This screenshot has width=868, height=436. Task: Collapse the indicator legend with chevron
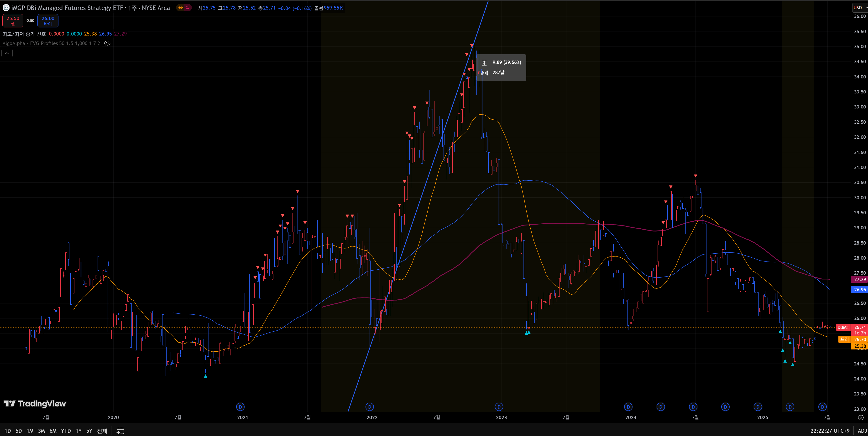pyautogui.click(x=7, y=53)
